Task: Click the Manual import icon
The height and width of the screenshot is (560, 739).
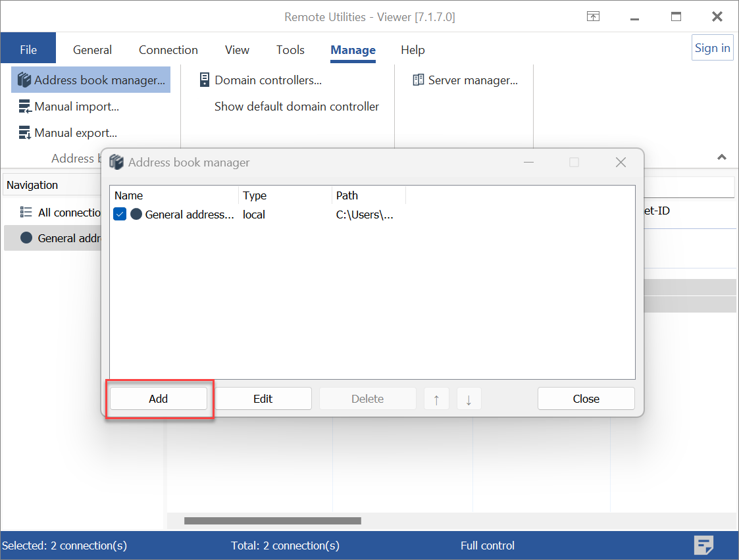Action: pos(25,107)
